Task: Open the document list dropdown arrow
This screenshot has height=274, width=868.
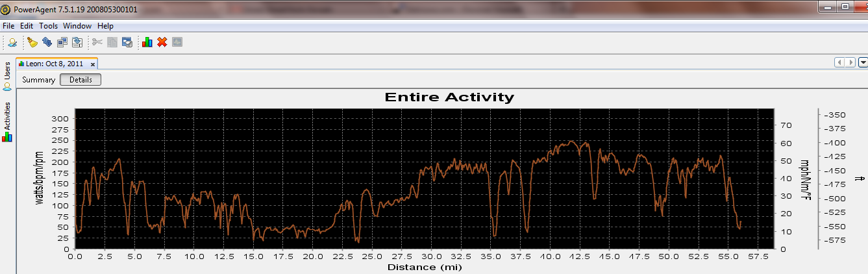Action: tap(863, 62)
